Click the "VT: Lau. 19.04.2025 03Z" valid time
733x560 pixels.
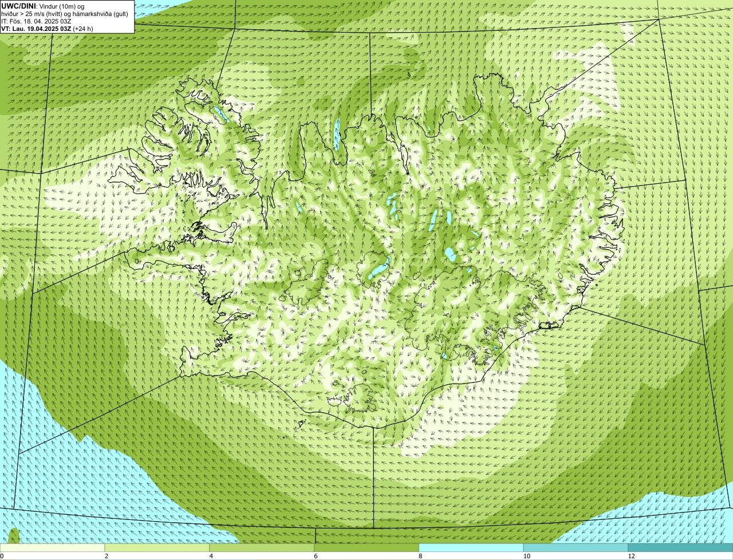coord(36,28)
